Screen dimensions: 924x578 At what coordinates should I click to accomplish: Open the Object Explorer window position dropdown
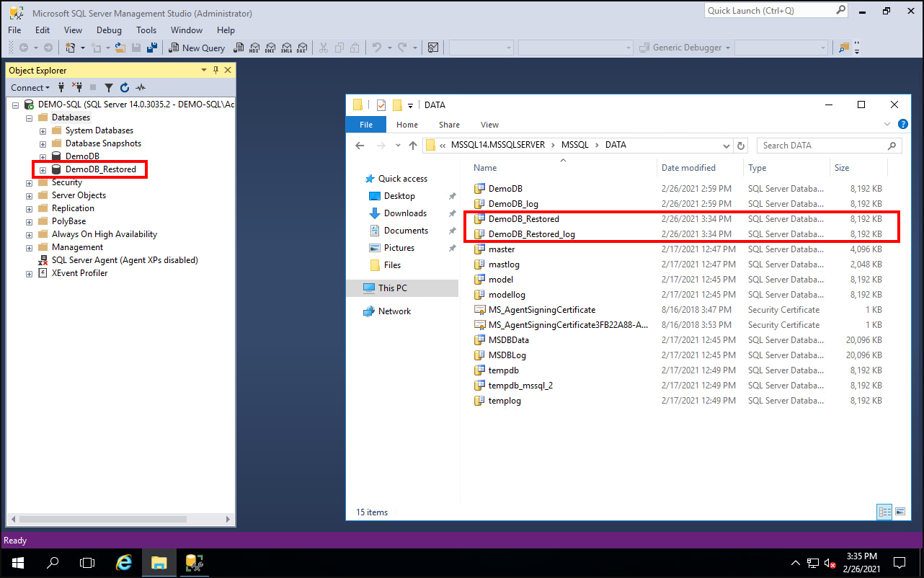coord(204,71)
